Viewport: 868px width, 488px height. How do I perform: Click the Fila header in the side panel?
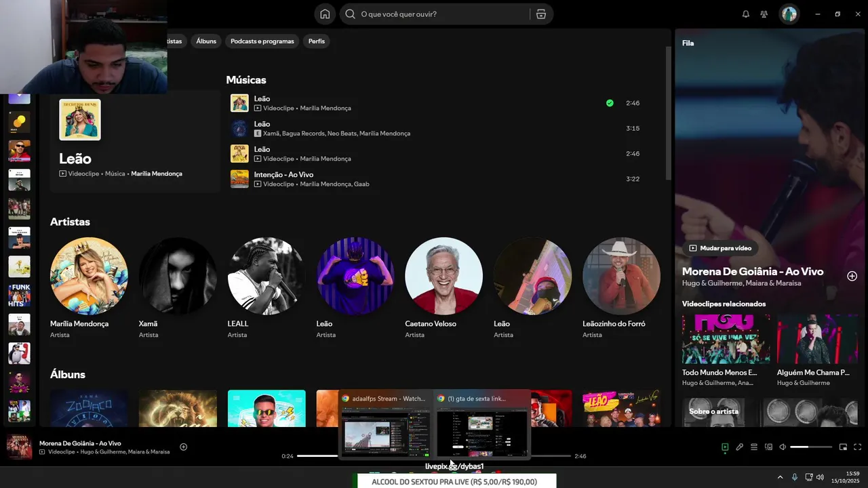688,43
